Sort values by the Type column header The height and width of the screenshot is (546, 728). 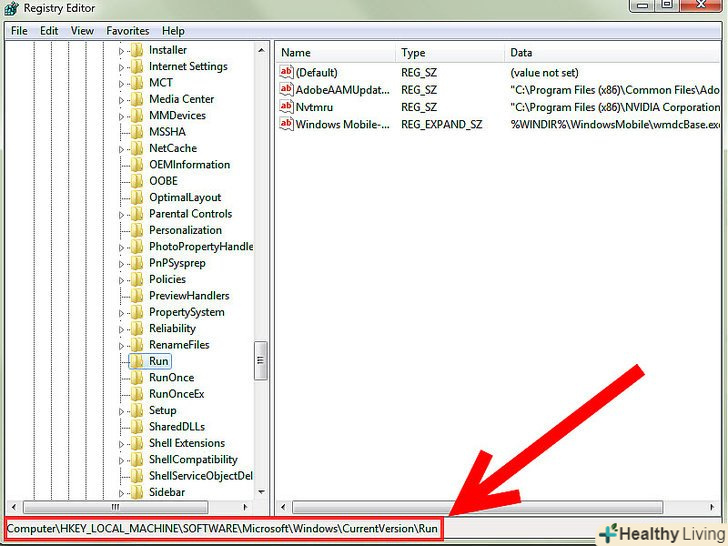pos(450,52)
